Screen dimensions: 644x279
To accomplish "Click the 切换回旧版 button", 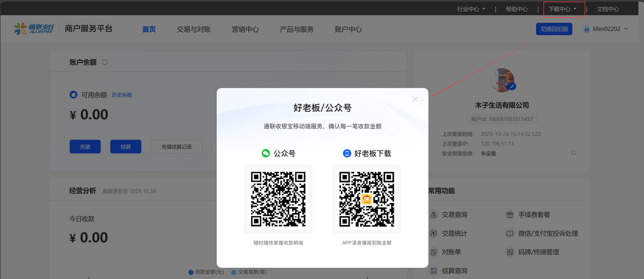I will 554,29.
